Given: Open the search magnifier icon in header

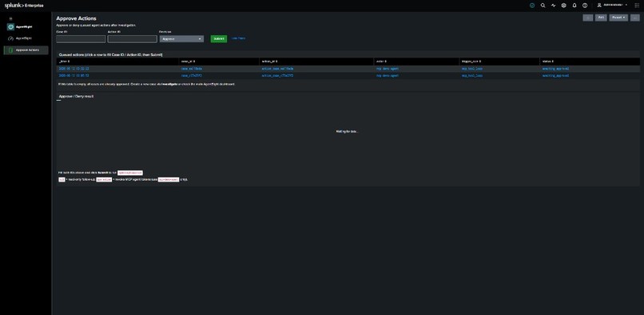Looking at the screenshot, I should coord(543,6).
